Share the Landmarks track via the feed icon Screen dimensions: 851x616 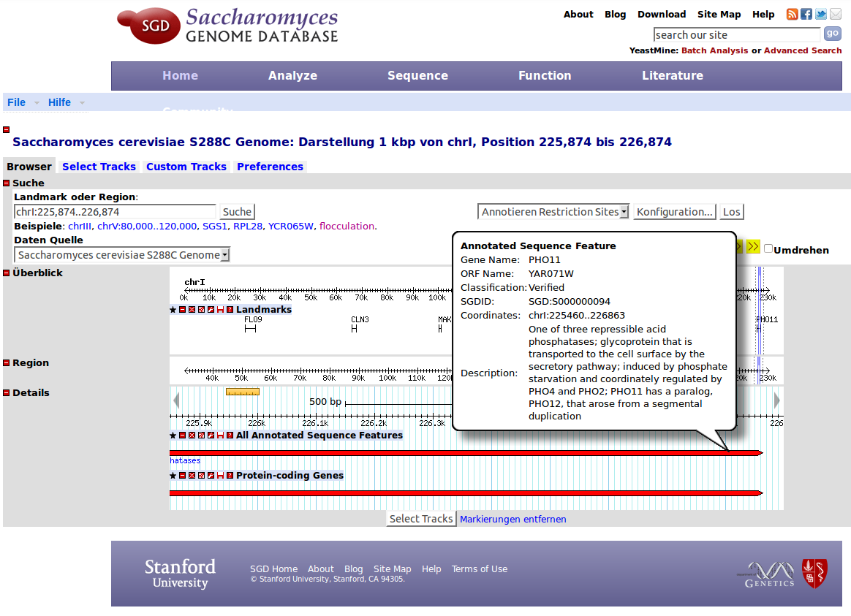point(201,310)
